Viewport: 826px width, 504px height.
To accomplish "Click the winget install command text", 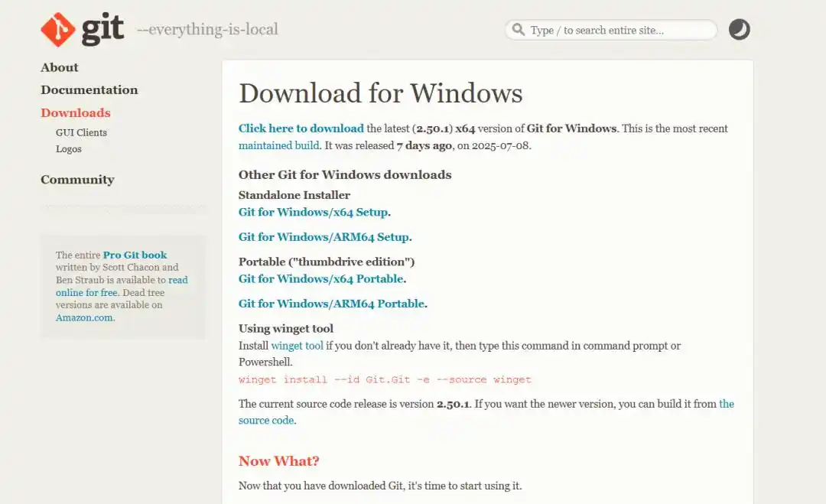I will click(x=385, y=379).
